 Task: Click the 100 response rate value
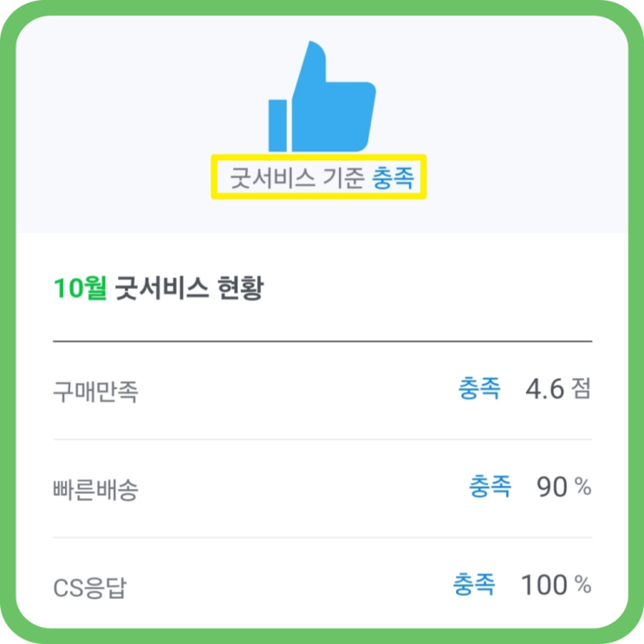point(543,585)
